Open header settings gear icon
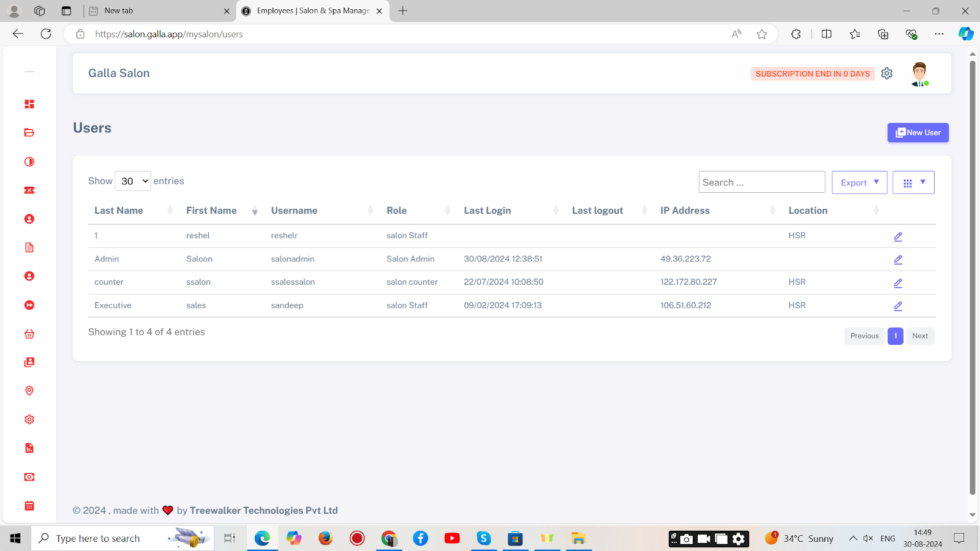980x551 pixels. (887, 73)
